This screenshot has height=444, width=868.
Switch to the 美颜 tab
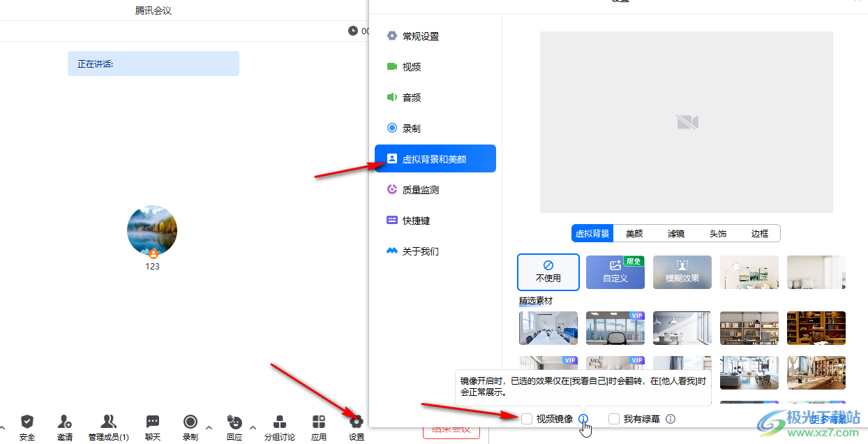click(x=634, y=233)
